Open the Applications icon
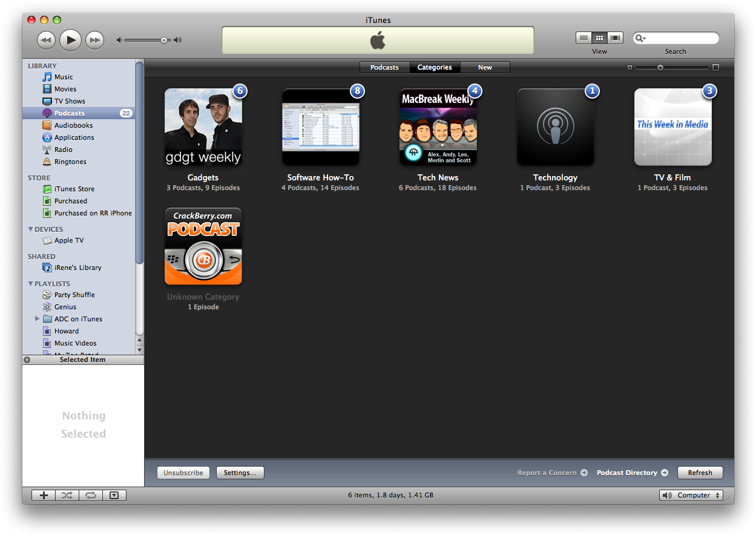Screen dimensions: 756x535 coord(47,137)
